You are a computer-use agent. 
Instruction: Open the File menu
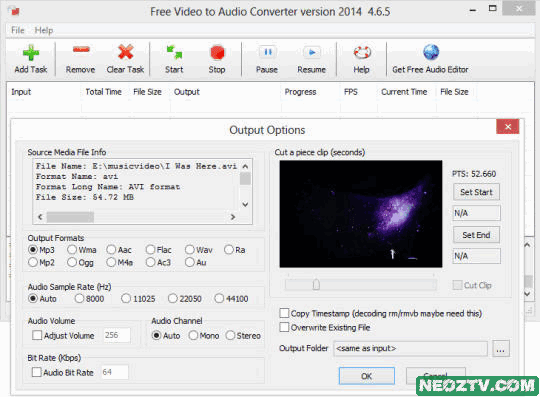[x=18, y=30]
